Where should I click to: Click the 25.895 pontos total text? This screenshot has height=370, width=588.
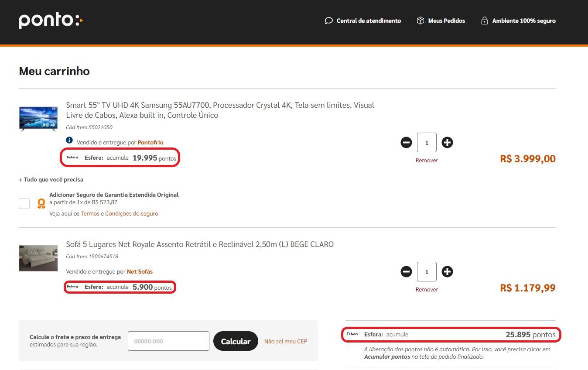pos(531,335)
